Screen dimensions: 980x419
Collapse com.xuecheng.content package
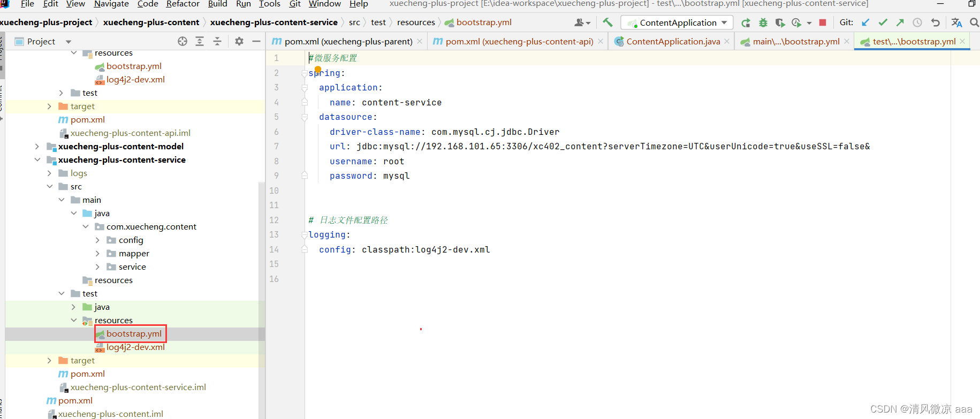[86, 226]
